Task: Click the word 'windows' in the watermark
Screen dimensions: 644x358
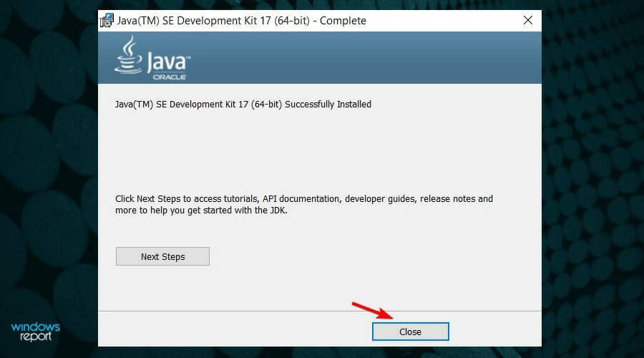Action: click(x=36, y=327)
